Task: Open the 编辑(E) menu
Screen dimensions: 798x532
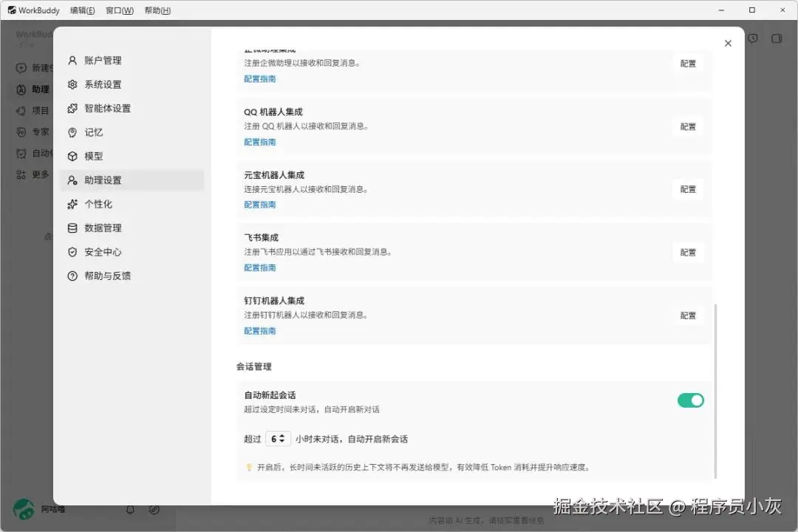Action: pyautogui.click(x=83, y=10)
